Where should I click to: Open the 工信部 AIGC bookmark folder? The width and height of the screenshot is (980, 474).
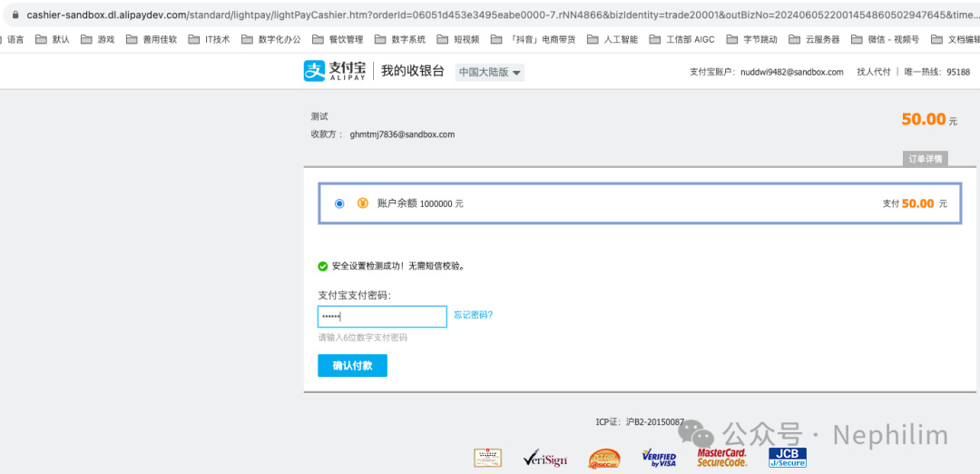pyautogui.click(x=682, y=39)
